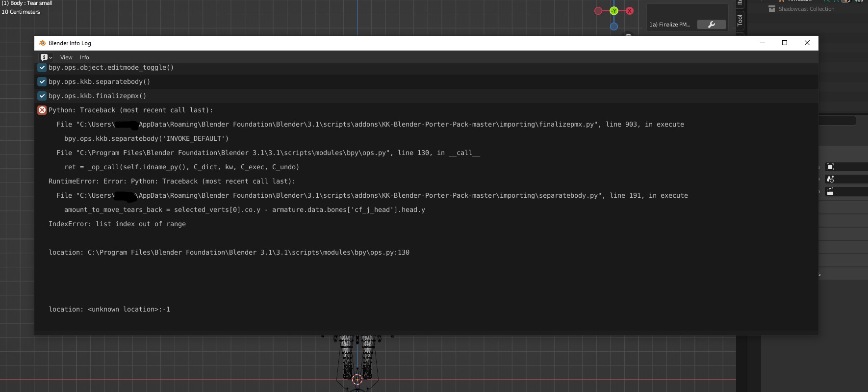Click the red X axis on viewport gizmo
868x392 pixels.
tap(630, 11)
